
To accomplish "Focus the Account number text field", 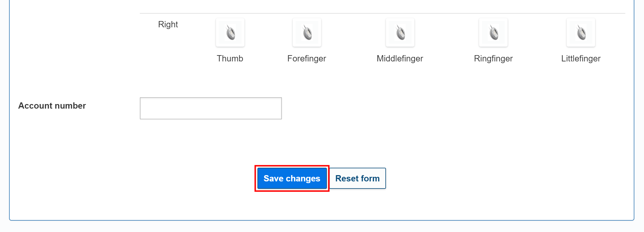I will click(211, 108).
